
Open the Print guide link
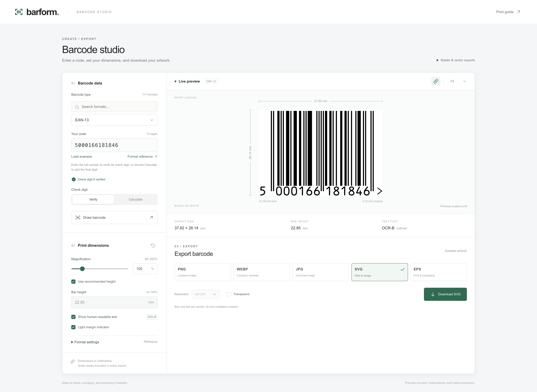508,12
